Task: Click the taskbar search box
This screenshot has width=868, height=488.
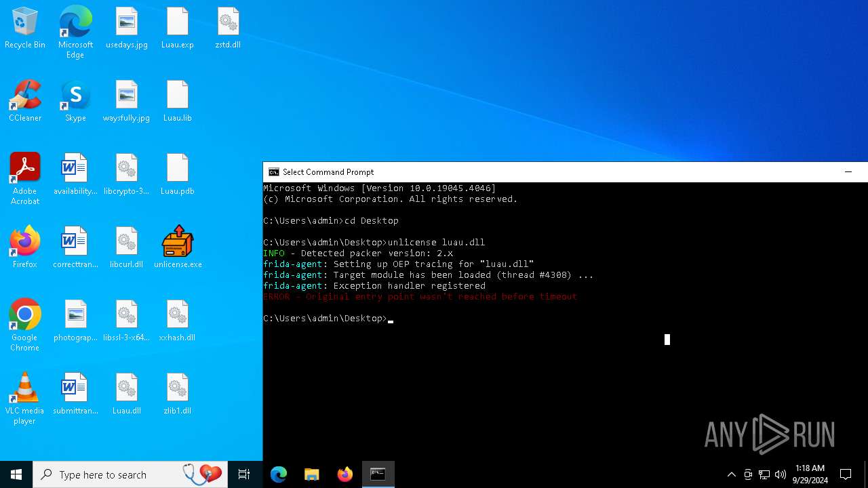Action: (x=130, y=474)
